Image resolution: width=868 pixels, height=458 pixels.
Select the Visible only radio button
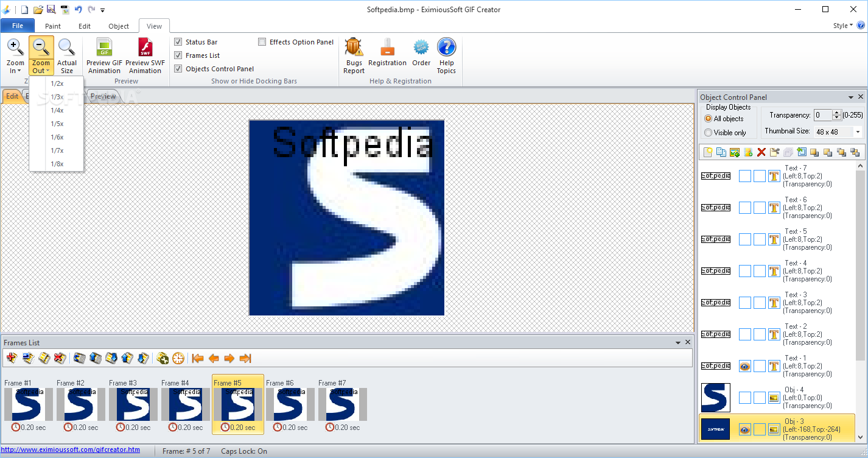coord(708,133)
